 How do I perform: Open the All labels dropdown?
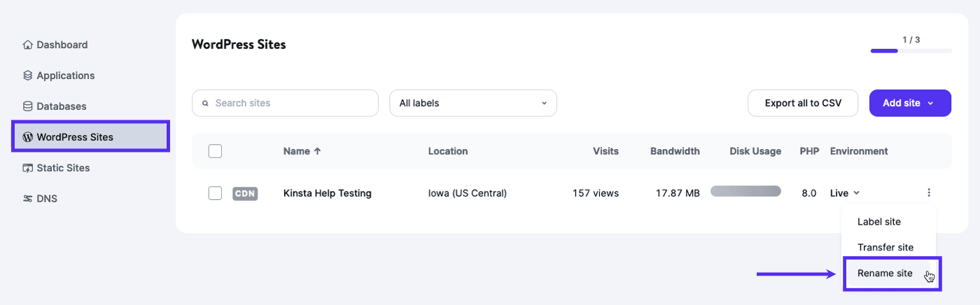coord(473,103)
